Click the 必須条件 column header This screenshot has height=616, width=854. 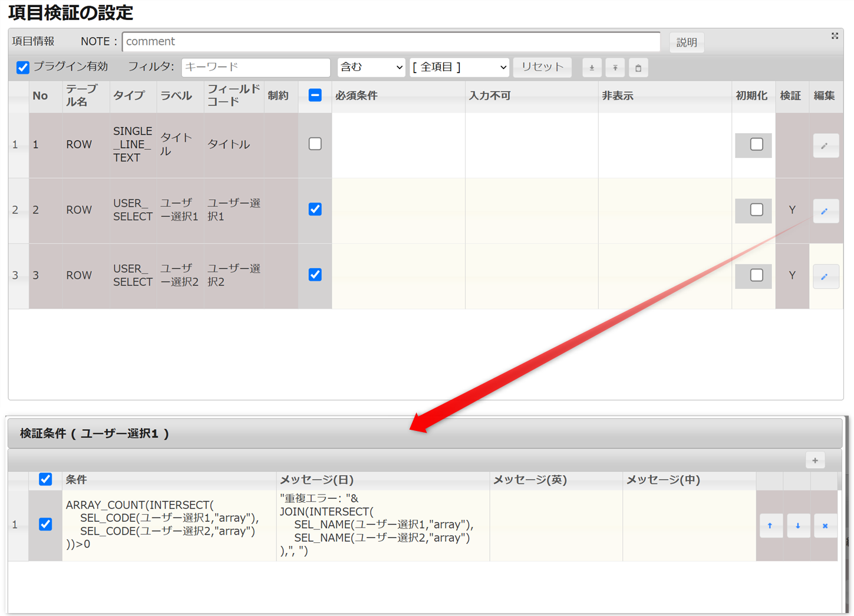(x=398, y=95)
